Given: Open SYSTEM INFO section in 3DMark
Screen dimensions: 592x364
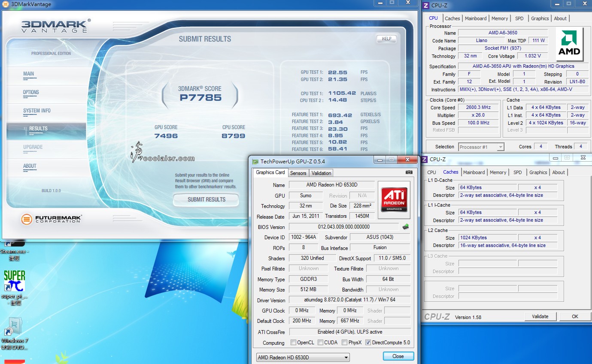Looking at the screenshot, I should (36, 111).
